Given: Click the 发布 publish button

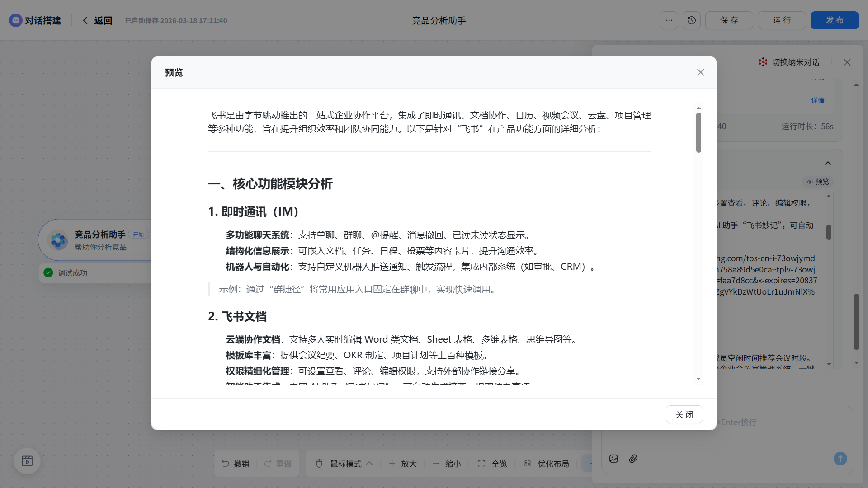Looking at the screenshot, I should (x=834, y=20).
